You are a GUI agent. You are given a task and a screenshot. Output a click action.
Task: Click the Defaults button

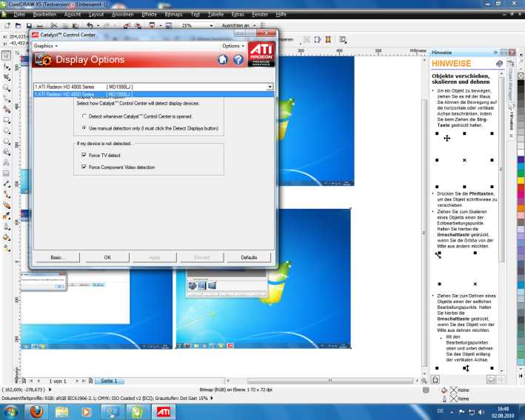pos(249,257)
